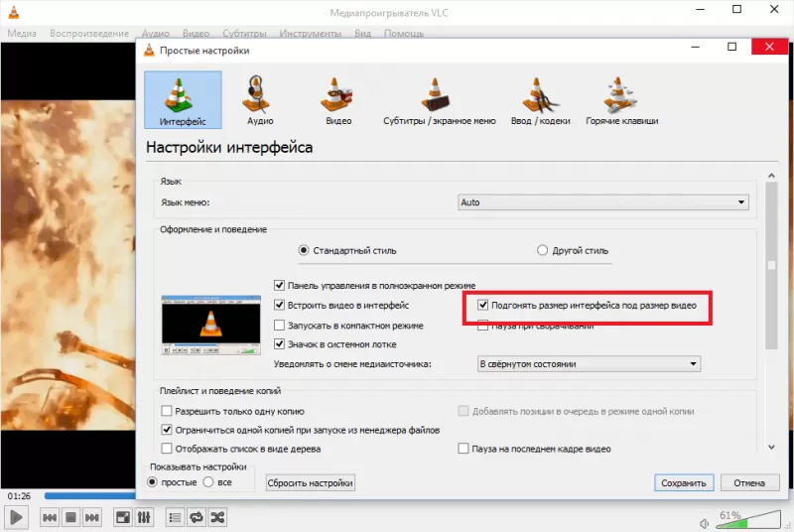
Task: Toggle Панель управления в полноэкранном режиме checkbox
Action: (x=279, y=286)
